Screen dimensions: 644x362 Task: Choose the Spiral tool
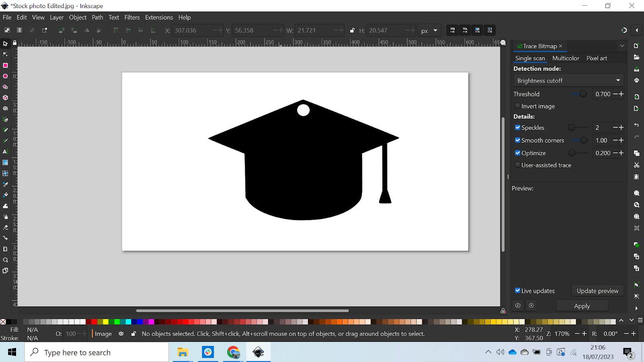coord(5,109)
